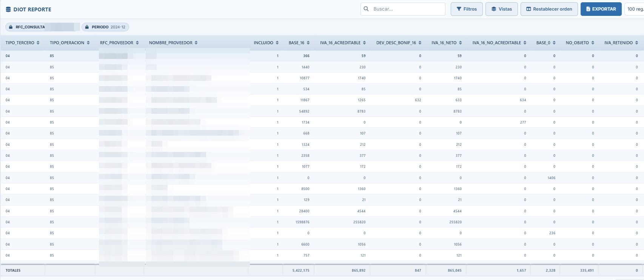Click the sort arrows next to RFC_PROVEEDOR
This screenshot has height=280, width=644.
click(137, 43)
